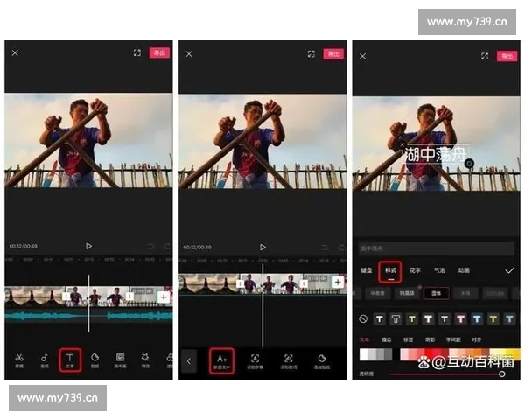525x420 pixels.
Task: Tap 识别字幕 subtitle recognition icon
Action: pyautogui.click(x=255, y=361)
